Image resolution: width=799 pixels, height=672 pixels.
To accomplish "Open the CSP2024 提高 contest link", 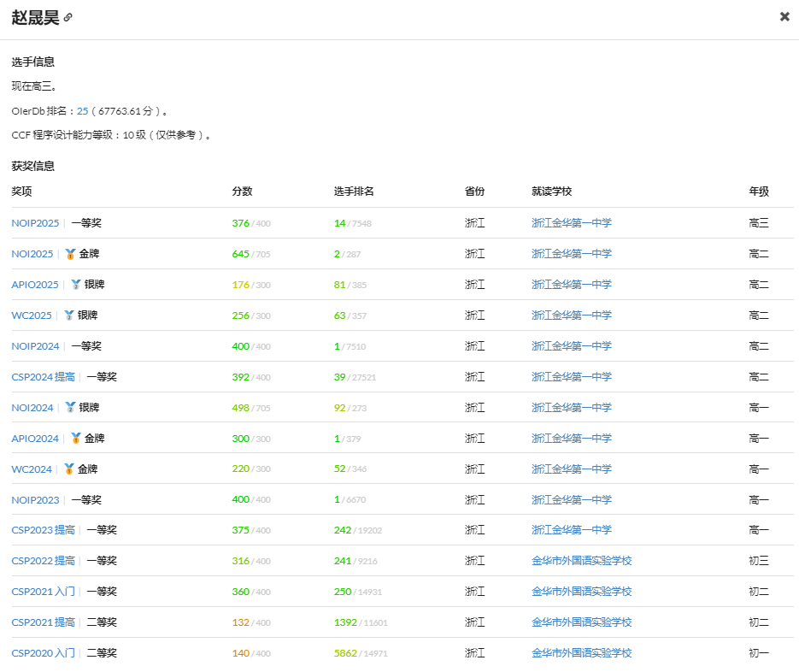I will pos(43,377).
